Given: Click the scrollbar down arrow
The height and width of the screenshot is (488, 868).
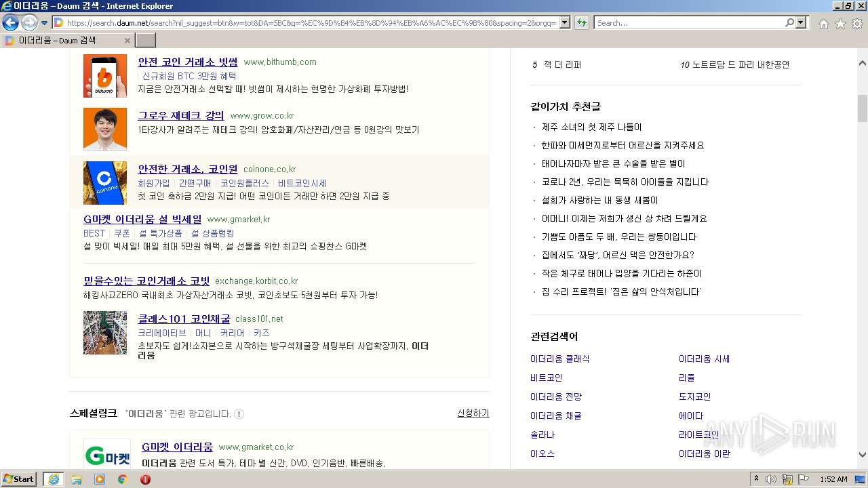Looking at the screenshot, I should [x=863, y=455].
